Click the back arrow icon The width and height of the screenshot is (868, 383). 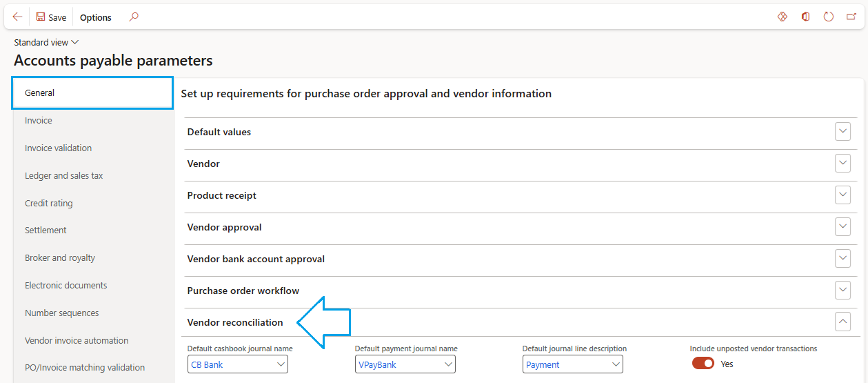[x=17, y=17]
